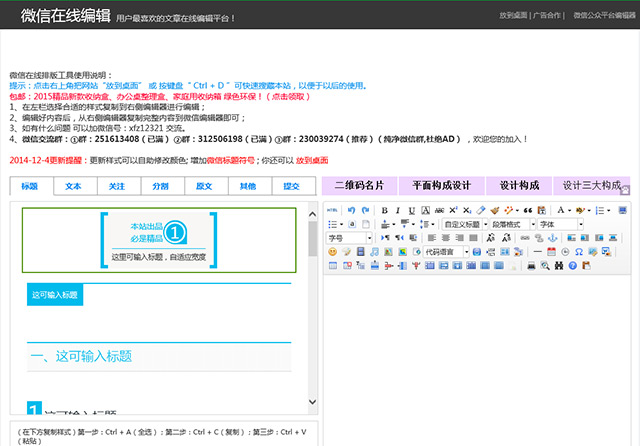Toggle bold formatting
The image size is (640, 446).
(384, 210)
